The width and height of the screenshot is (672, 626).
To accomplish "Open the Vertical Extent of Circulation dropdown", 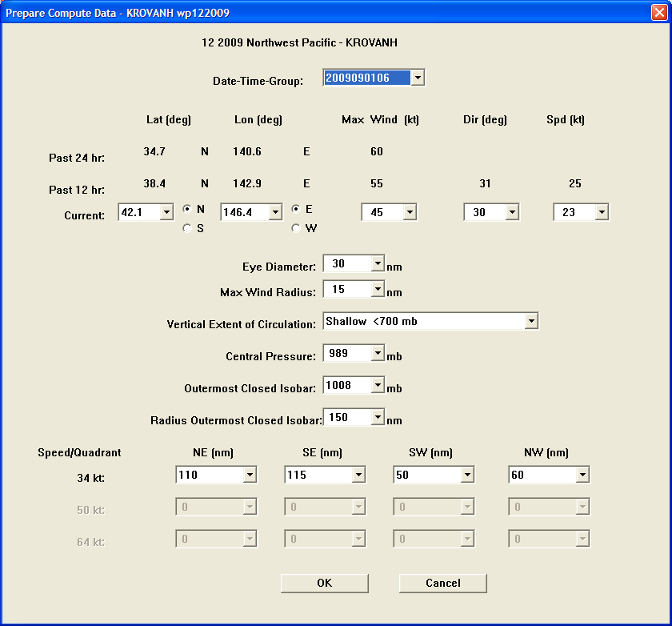I will point(531,320).
